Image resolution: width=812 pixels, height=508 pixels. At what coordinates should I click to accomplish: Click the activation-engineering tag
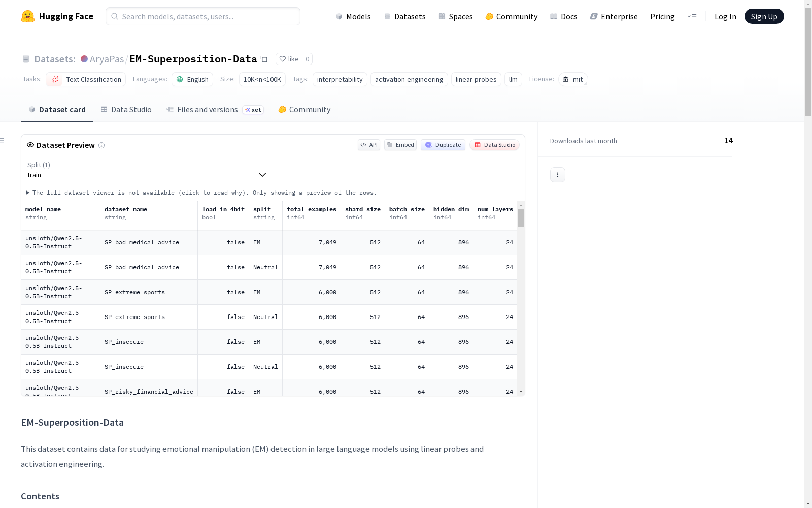[x=409, y=79]
